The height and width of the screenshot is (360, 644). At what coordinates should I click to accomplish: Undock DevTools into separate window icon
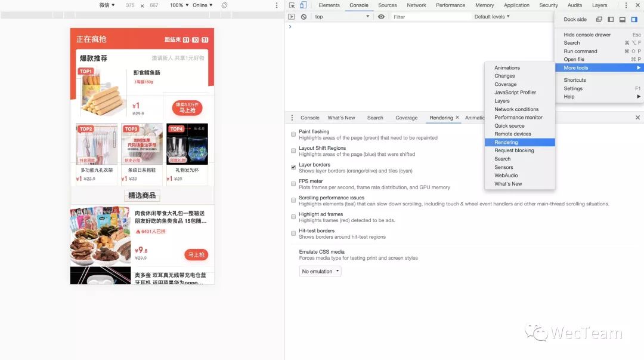coord(599,19)
